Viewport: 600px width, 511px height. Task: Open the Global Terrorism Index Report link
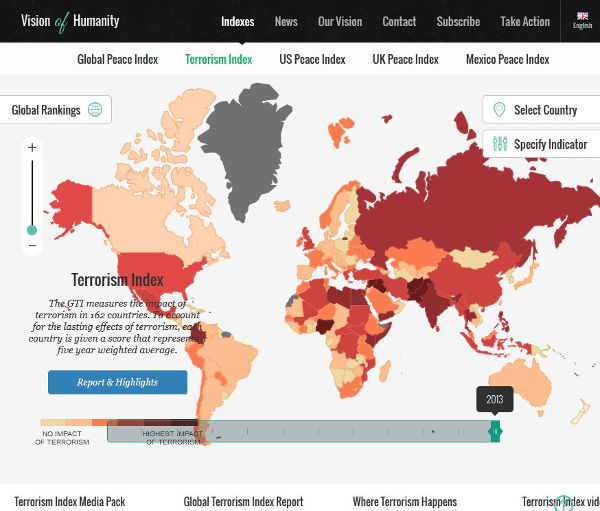[243, 501]
